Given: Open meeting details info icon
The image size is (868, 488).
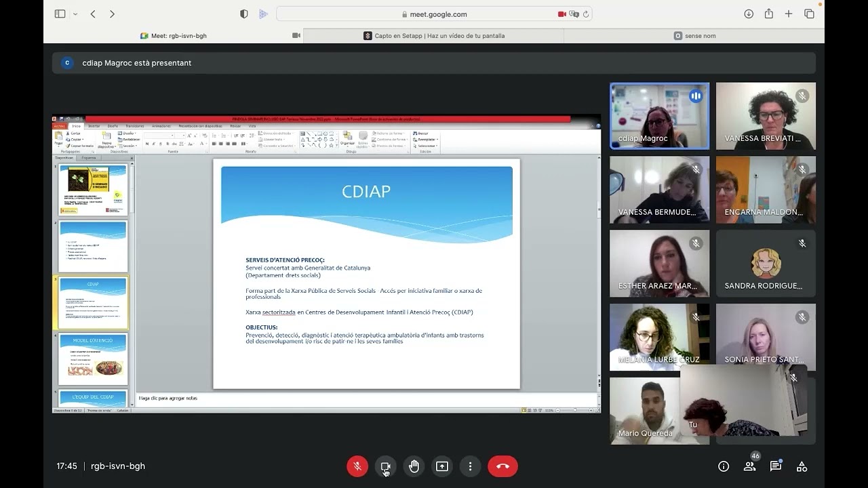Looking at the screenshot, I should [724, 466].
